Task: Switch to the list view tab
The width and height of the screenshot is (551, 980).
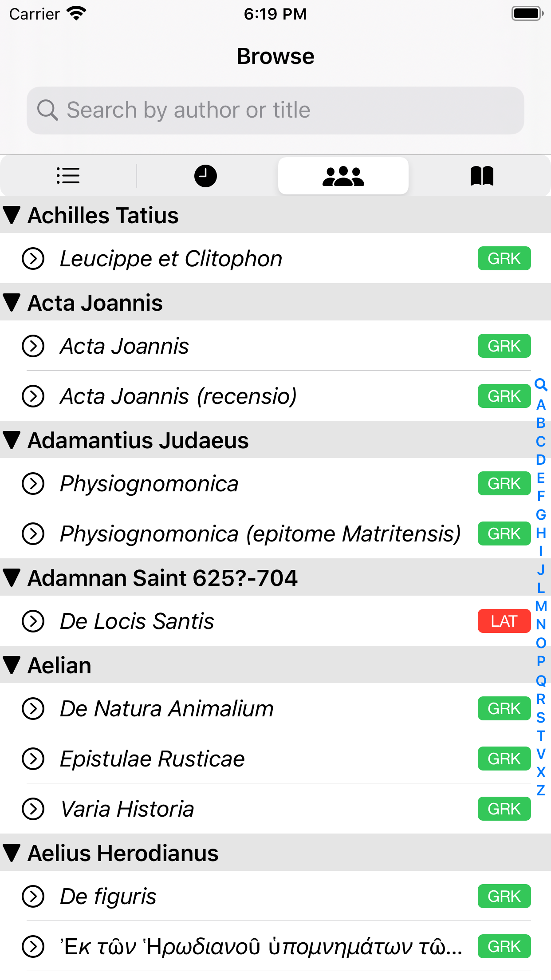Action: [68, 176]
